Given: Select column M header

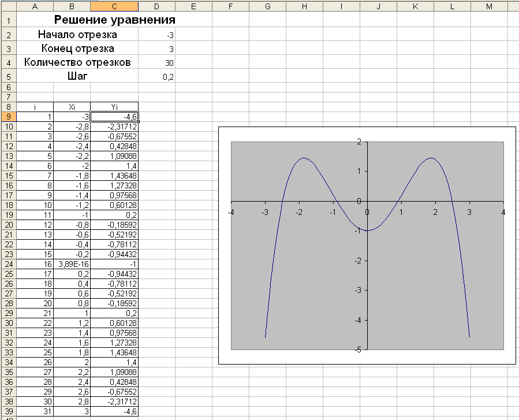Looking at the screenshot, I should (x=490, y=6).
